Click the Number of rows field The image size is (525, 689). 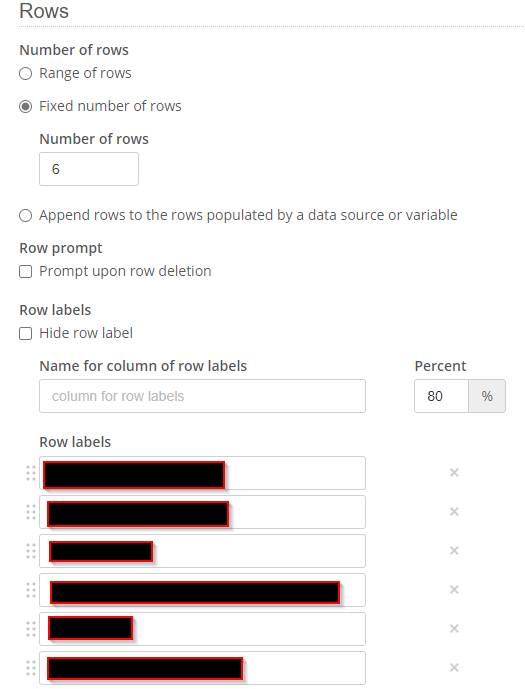click(x=89, y=169)
